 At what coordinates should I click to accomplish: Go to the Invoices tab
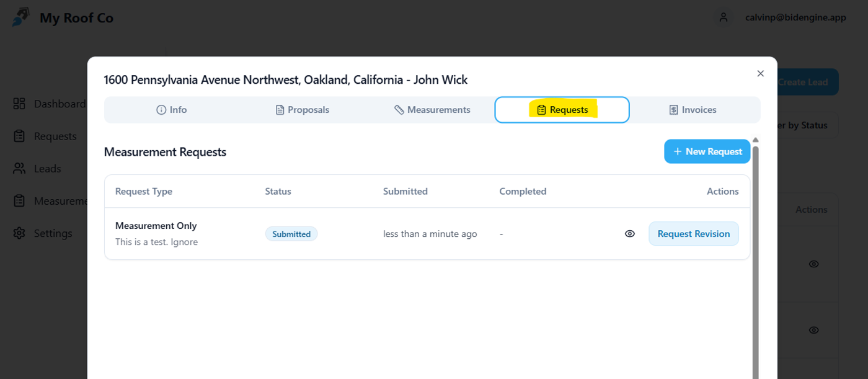click(693, 110)
